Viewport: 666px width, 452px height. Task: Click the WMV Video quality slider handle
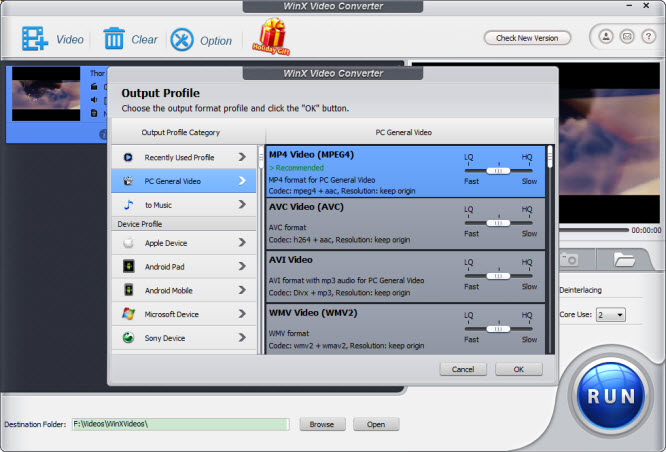pos(498,329)
